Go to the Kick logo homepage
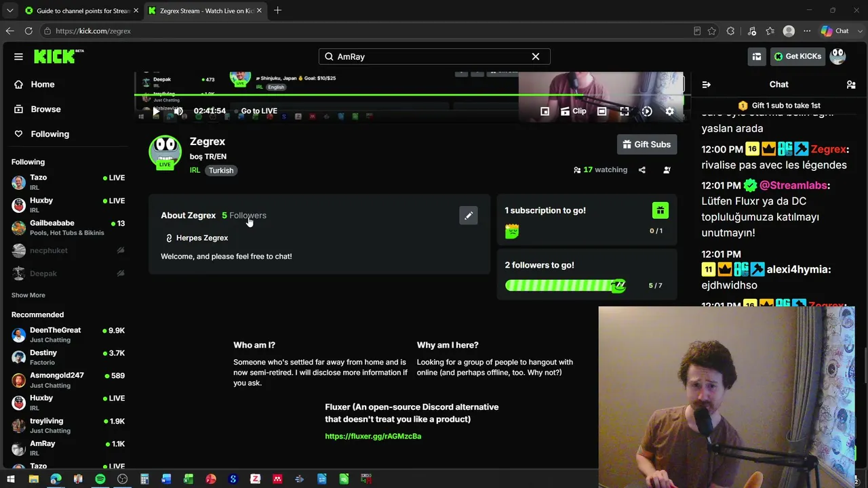 pos(58,56)
